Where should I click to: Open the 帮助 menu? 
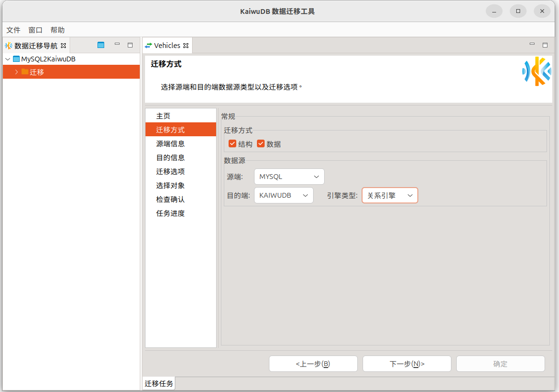57,30
